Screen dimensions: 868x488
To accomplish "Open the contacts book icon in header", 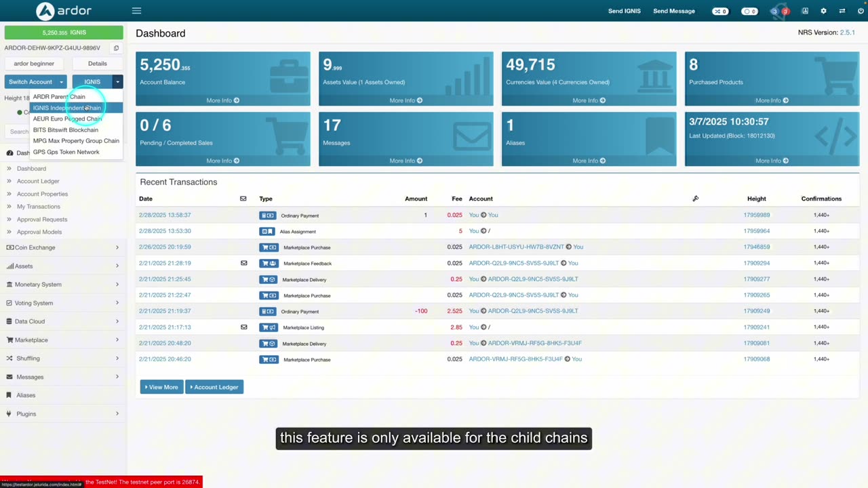I will click(805, 11).
